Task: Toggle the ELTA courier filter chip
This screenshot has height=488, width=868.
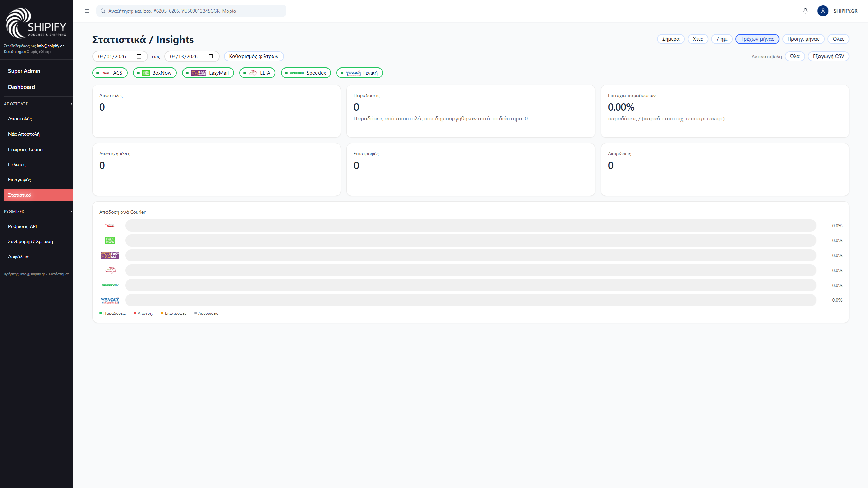Action: click(x=257, y=73)
